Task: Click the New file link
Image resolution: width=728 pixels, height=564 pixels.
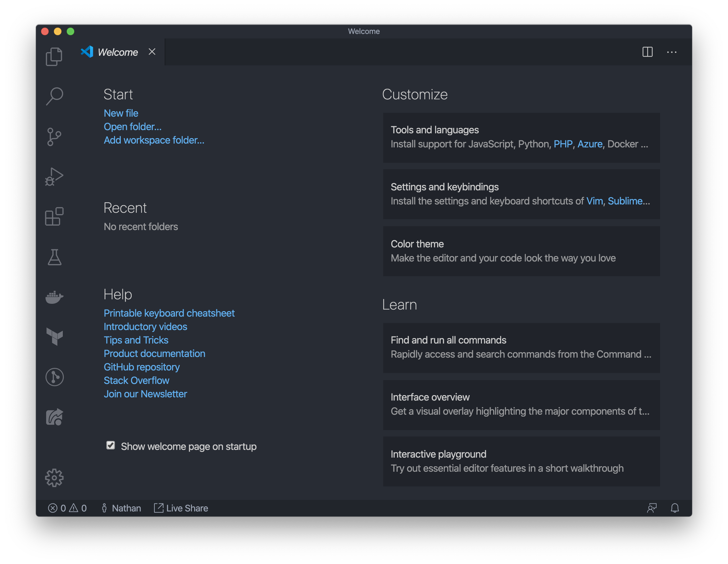Action: [121, 113]
